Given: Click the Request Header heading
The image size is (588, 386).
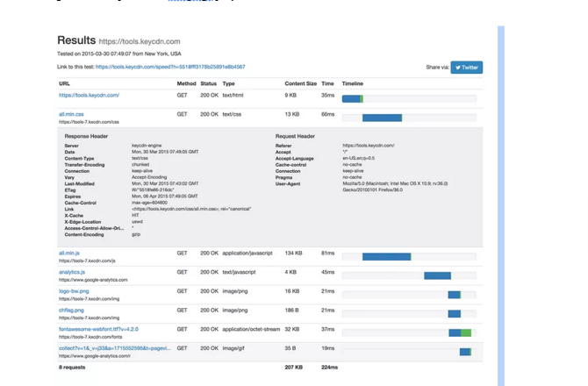Looking at the screenshot, I should click(x=295, y=136).
